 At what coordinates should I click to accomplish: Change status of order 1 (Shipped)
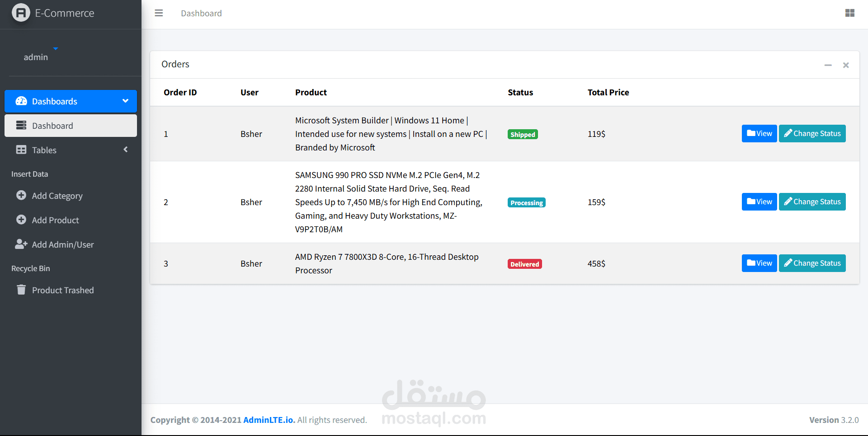[x=812, y=133]
